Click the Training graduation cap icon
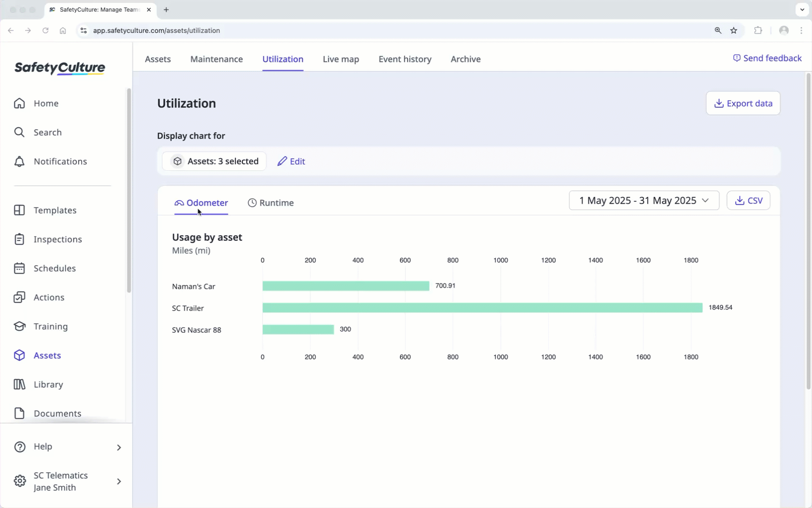This screenshot has height=508, width=812. [x=19, y=326]
